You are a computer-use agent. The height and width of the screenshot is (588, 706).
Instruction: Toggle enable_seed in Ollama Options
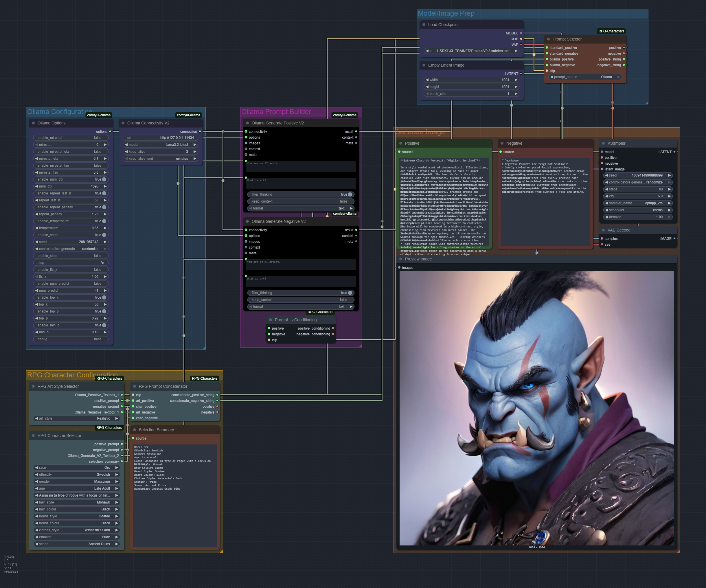click(71, 235)
